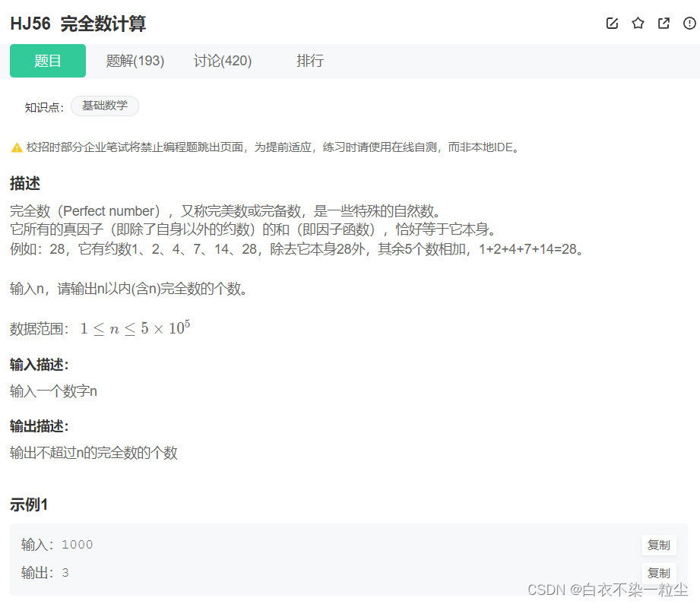Open problem in new window via external link icon
This screenshot has height=604, width=700.
click(x=663, y=24)
